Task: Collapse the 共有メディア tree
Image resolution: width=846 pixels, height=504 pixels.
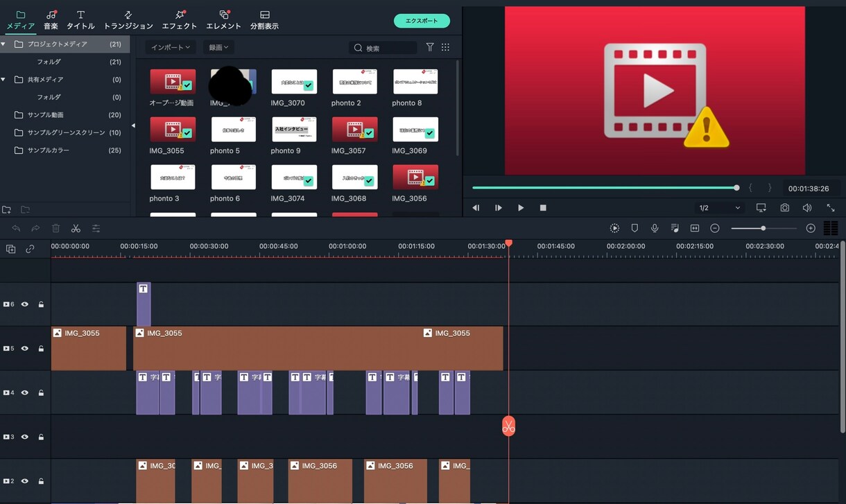Action: coord(3,79)
